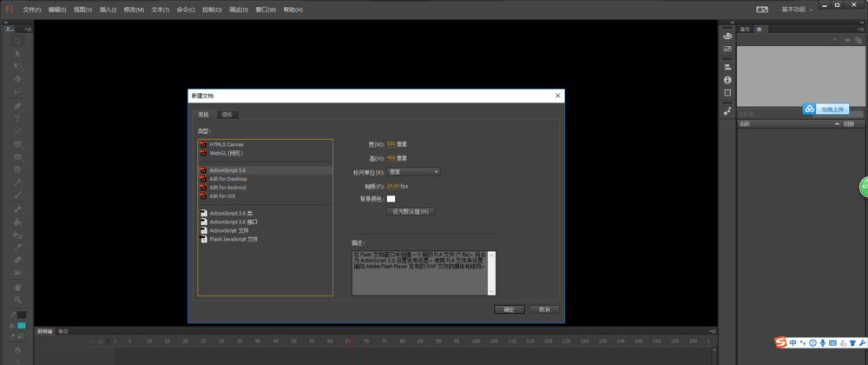Switch to the 属性 properties tab

pyautogui.click(x=745, y=29)
